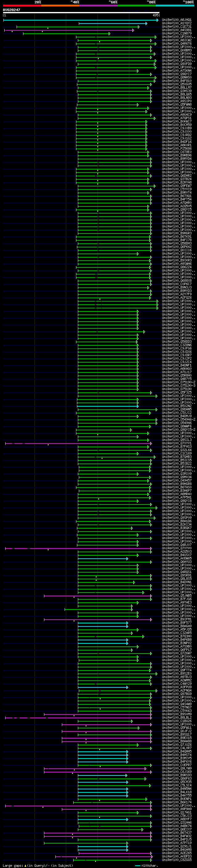Click hit label UniRef100_Q8NHS0
Screen dimensions: 197x868
pyautogui.click(x=177, y=78)
